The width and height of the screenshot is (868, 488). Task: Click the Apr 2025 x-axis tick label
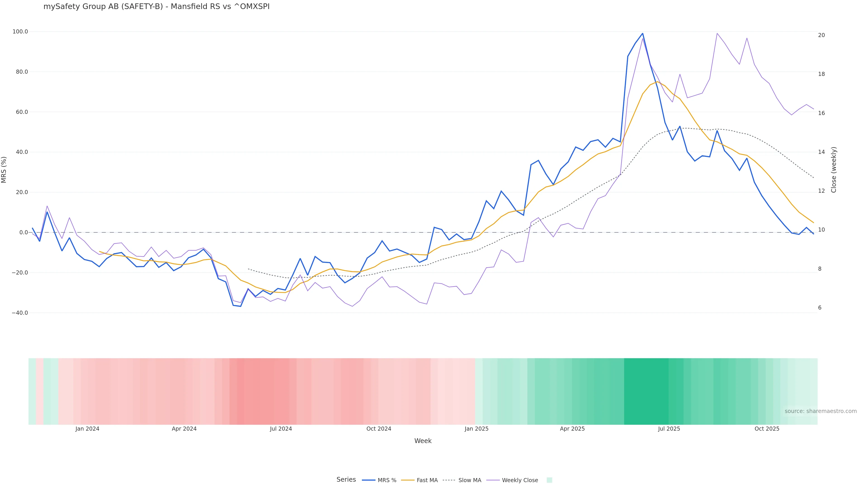[x=572, y=429]
